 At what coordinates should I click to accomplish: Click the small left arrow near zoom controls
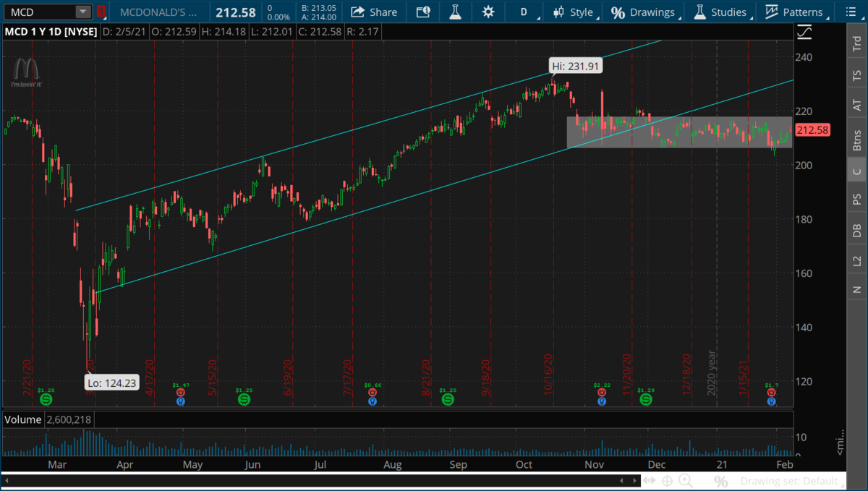pyautogui.click(x=622, y=481)
